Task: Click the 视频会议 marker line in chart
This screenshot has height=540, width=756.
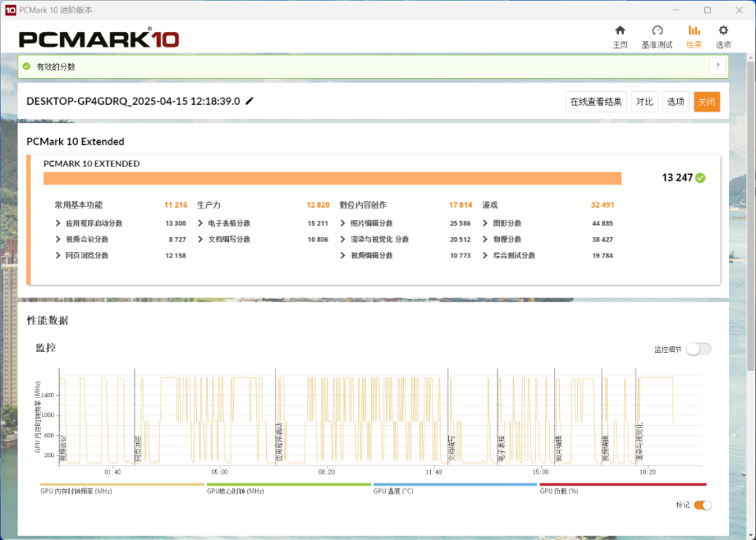Action: coord(59,417)
